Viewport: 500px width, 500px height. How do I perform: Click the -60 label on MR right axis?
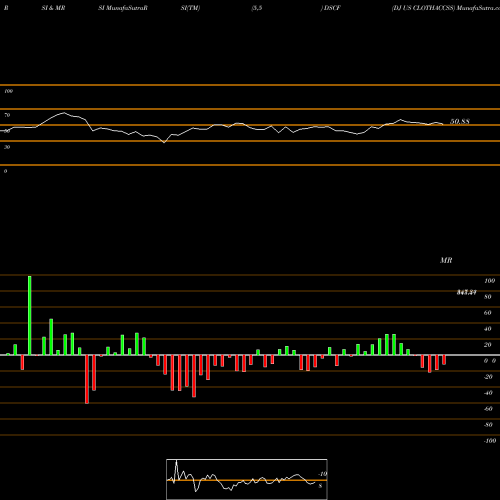point(488,409)
